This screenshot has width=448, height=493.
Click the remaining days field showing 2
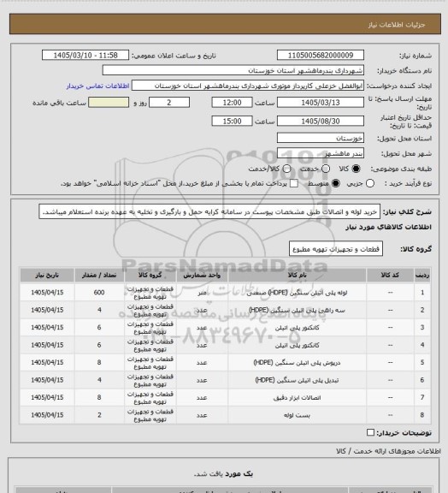click(169, 103)
